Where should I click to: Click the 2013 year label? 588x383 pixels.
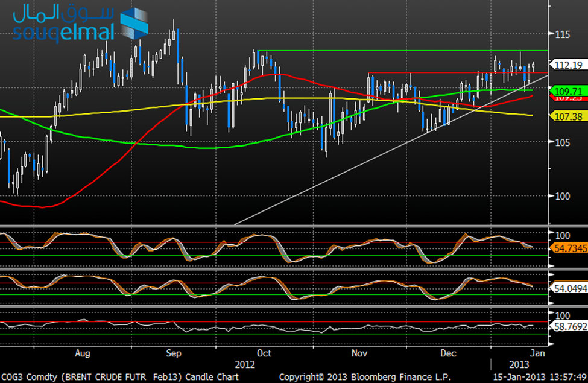pos(519,364)
